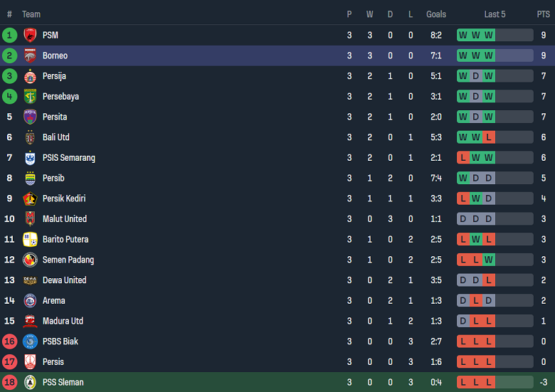Click the green rank 1 position badge
This screenshot has height=392, width=555.
click(x=9, y=35)
